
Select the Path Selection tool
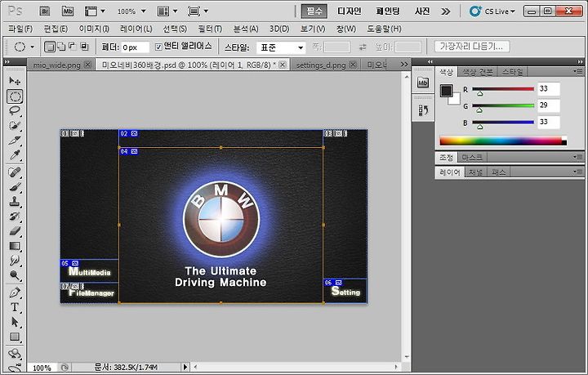click(x=15, y=322)
